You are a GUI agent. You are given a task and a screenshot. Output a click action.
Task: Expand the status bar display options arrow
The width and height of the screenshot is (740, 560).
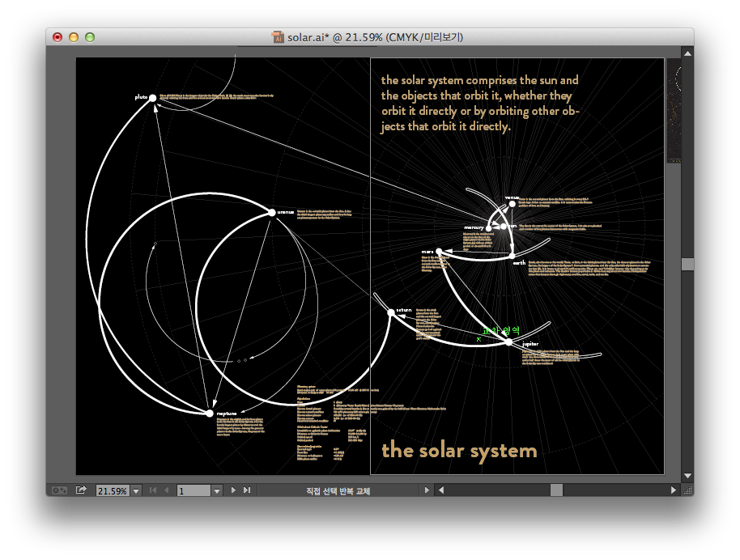pyautogui.click(x=427, y=490)
